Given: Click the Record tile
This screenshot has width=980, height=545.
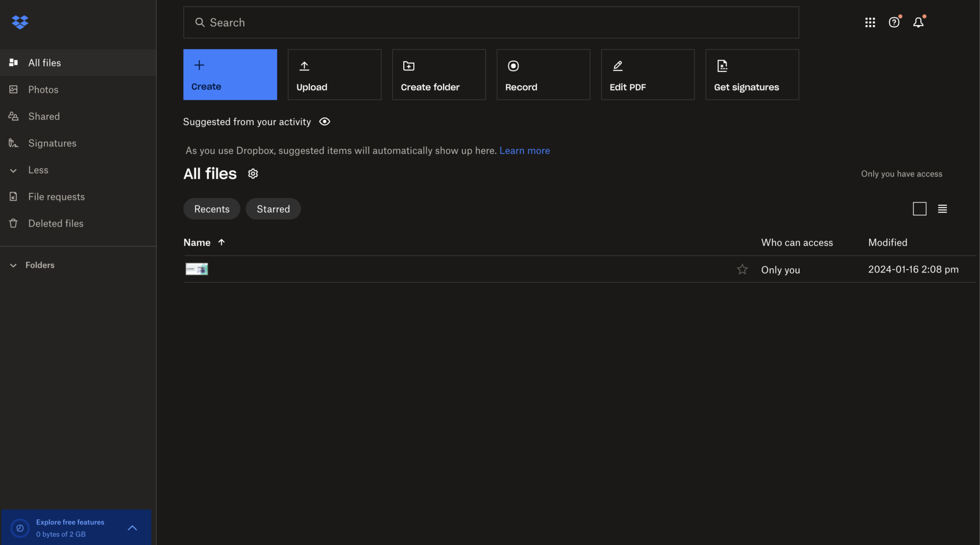Looking at the screenshot, I should coord(543,75).
